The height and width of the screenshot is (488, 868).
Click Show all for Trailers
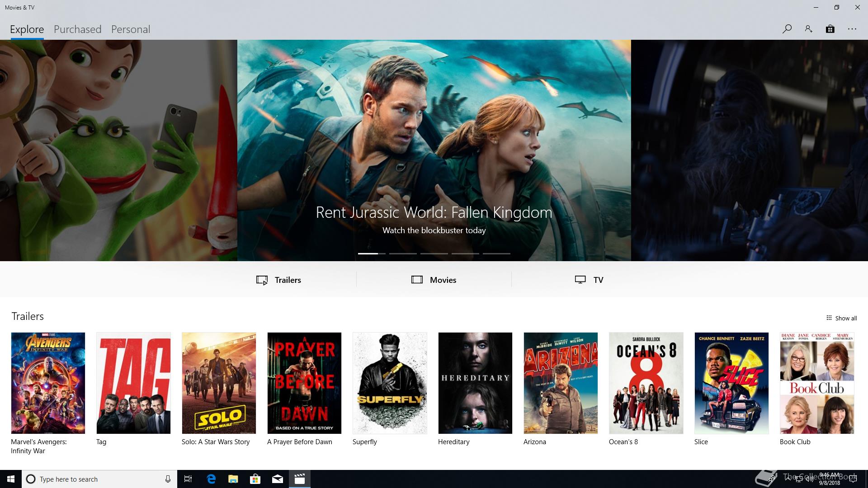(841, 318)
